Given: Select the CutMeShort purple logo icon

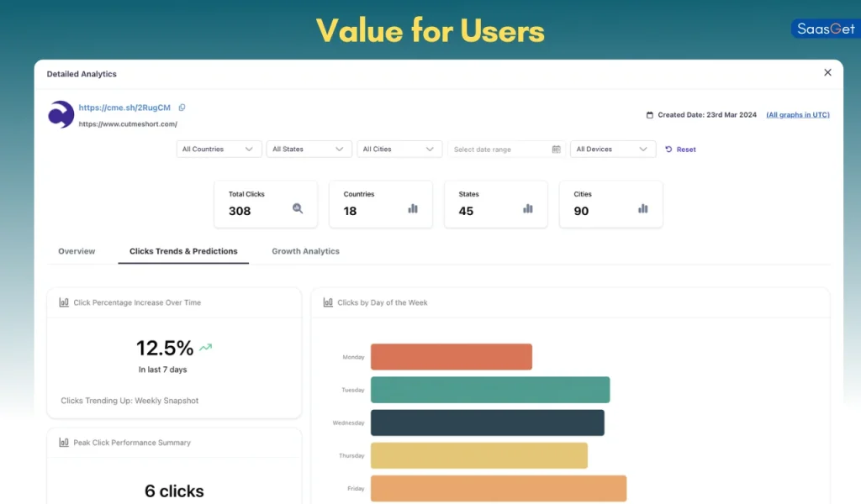Looking at the screenshot, I should point(59,114).
